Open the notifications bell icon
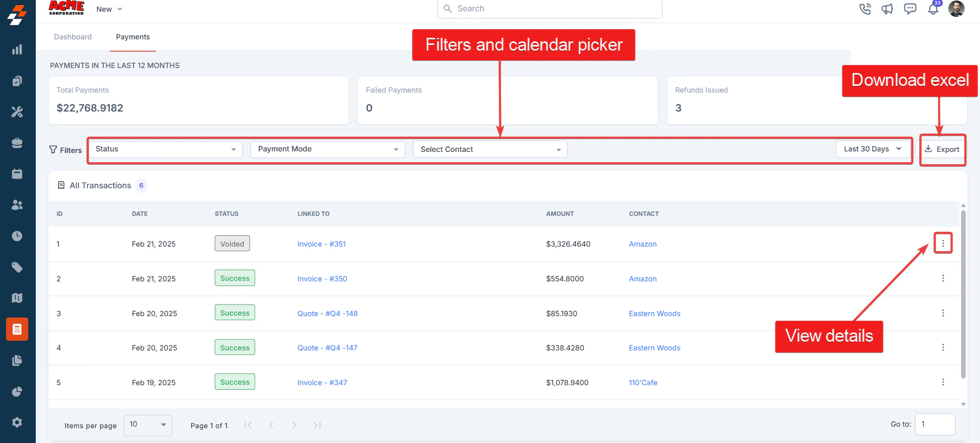This screenshot has width=980, height=443. click(x=933, y=9)
